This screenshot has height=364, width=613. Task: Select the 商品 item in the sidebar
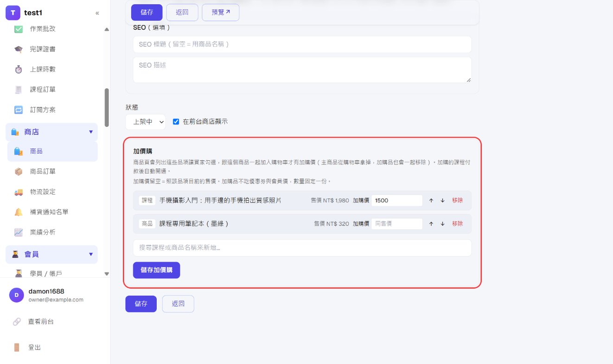pos(52,151)
